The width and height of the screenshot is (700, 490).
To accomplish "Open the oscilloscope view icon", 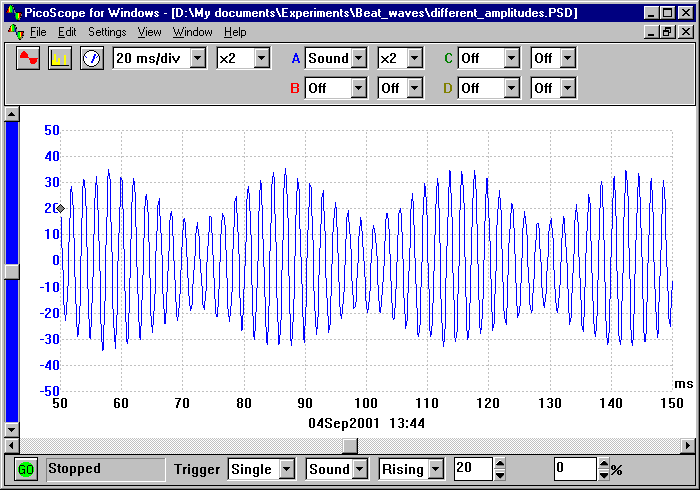I will (x=29, y=58).
